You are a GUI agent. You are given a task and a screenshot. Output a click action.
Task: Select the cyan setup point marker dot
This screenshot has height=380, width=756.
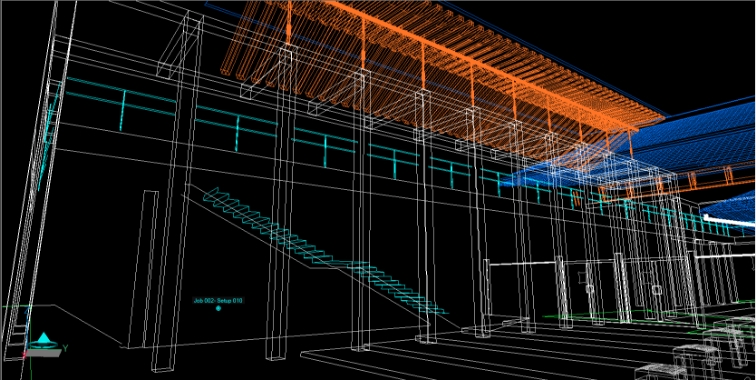218,308
